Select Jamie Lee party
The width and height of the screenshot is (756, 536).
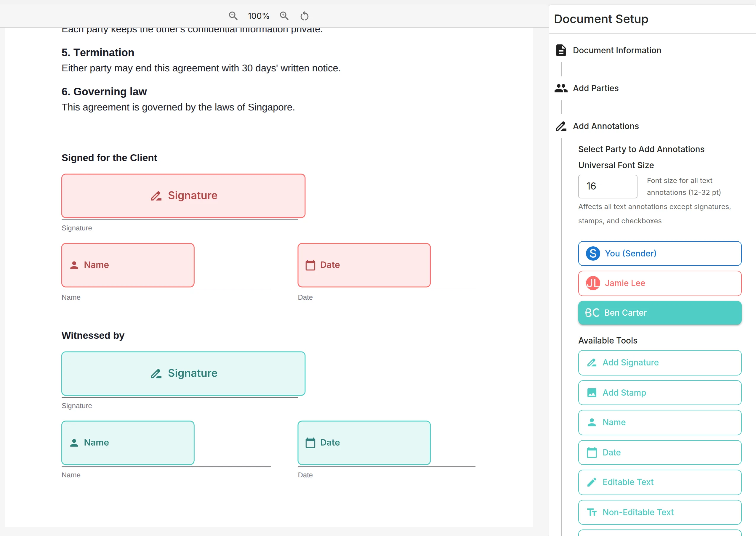point(660,283)
